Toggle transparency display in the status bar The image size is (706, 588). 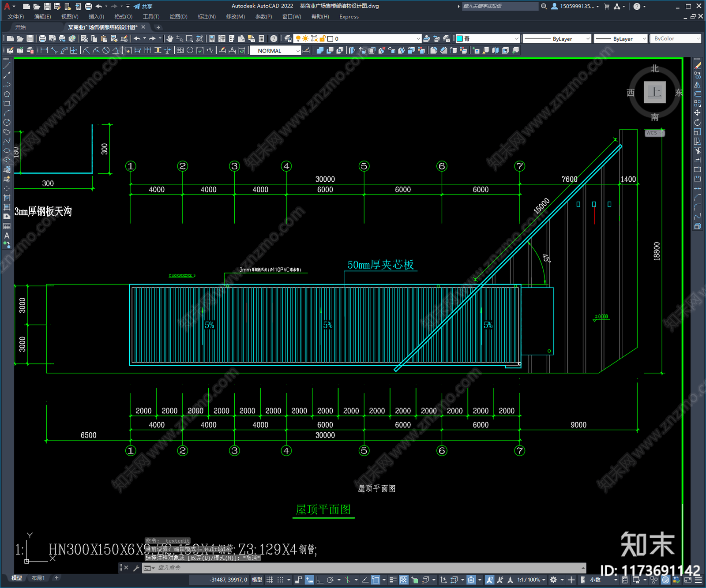click(x=404, y=580)
